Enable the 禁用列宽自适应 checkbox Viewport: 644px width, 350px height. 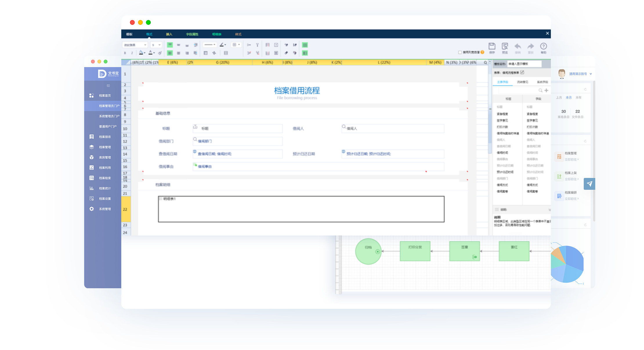[x=460, y=52]
